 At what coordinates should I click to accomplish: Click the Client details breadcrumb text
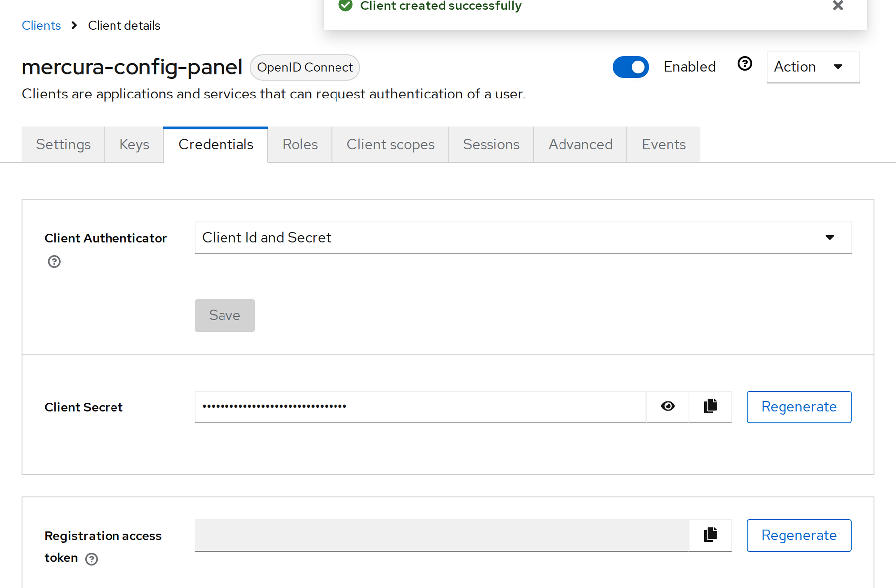[124, 25]
